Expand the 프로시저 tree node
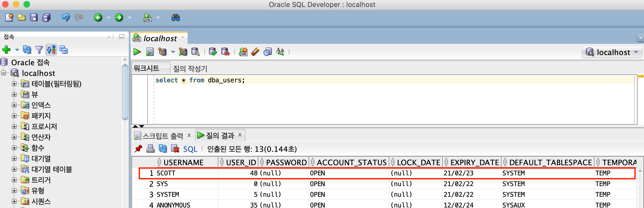Screen dimensions: 644x208 click(x=14, y=126)
